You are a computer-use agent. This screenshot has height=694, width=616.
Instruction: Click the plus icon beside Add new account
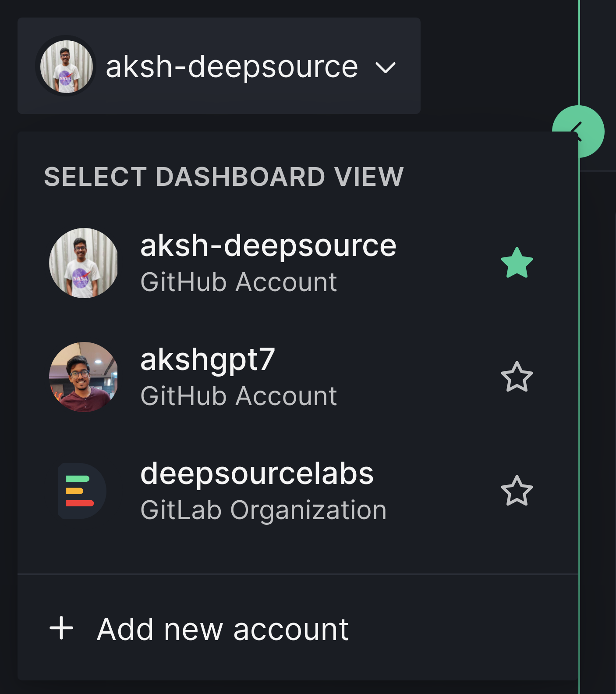[x=61, y=629]
